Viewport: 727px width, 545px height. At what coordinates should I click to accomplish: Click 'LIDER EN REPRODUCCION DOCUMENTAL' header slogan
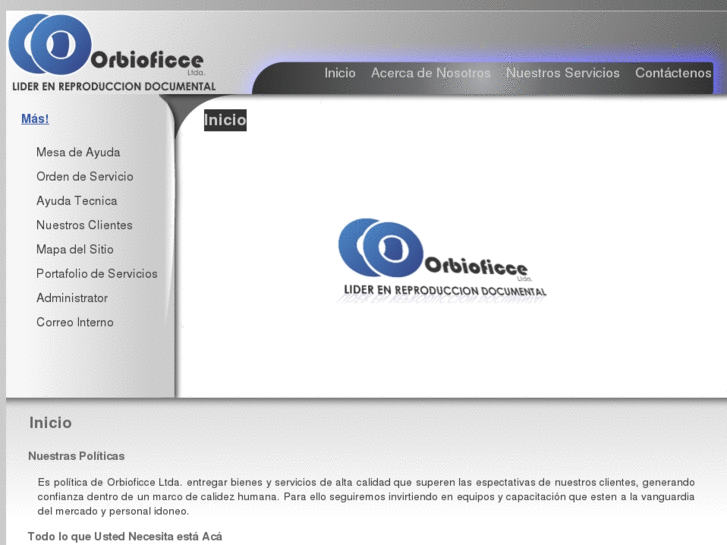114,87
